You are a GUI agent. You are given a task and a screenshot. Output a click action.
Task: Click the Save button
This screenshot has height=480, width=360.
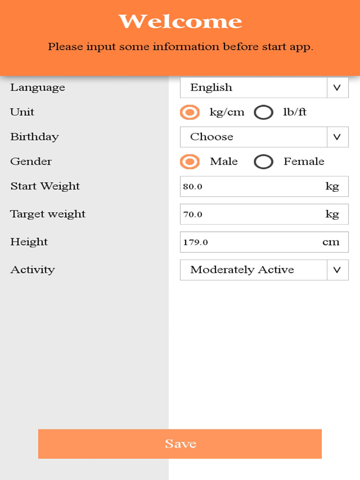click(x=180, y=444)
